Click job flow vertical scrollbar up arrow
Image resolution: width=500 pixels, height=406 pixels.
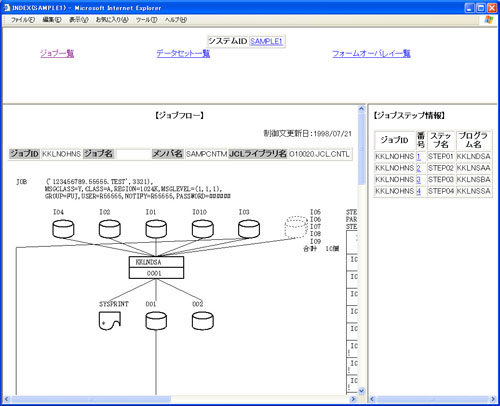(x=361, y=109)
